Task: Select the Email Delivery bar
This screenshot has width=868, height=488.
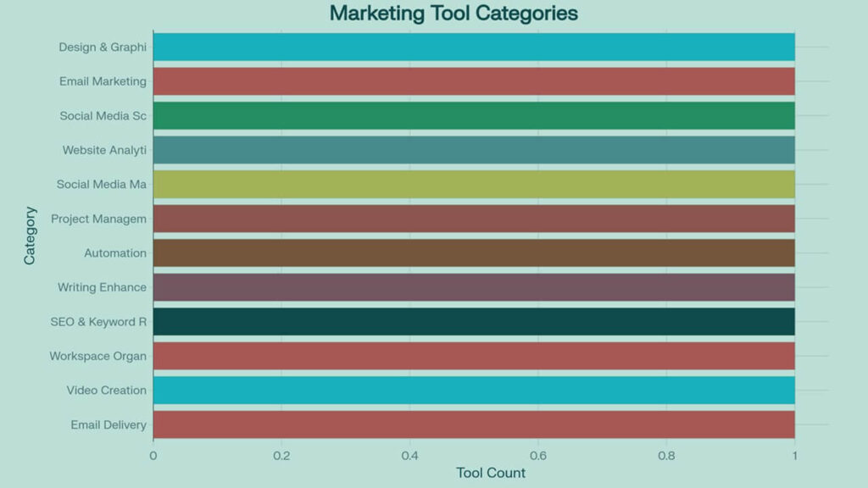Action: coord(474,424)
